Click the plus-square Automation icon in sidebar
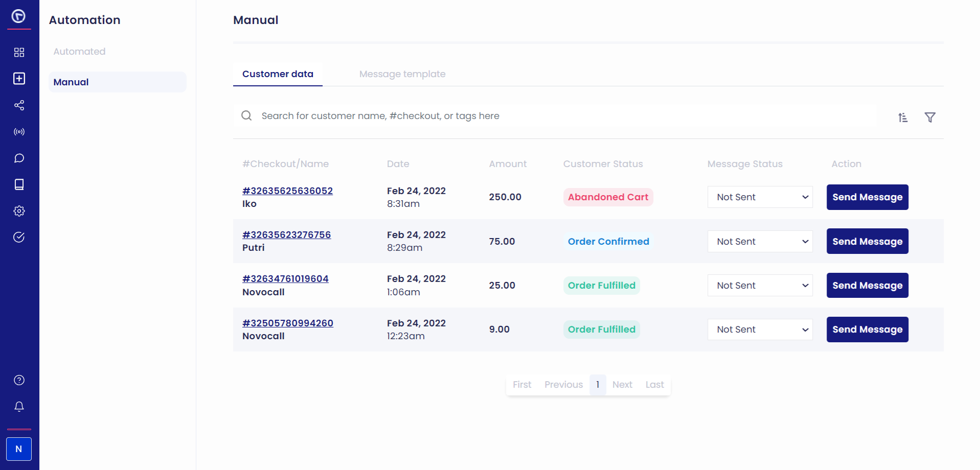This screenshot has height=470, width=980. tap(19, 78)
